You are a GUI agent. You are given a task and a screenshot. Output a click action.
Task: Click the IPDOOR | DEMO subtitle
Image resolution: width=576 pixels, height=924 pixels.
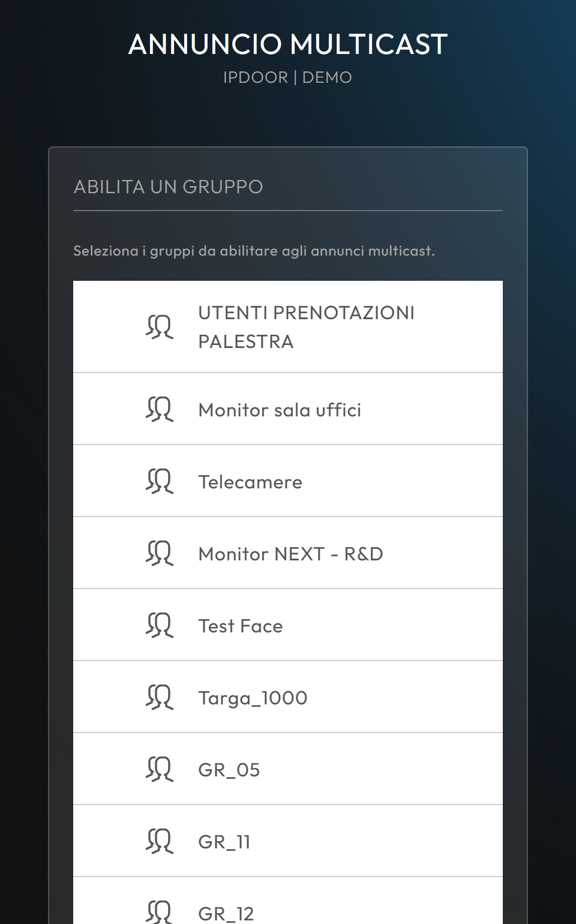click(x=288, y=77)
